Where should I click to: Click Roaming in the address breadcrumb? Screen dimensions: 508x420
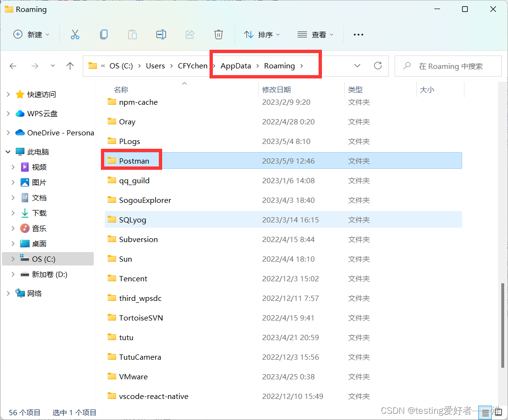[279, 66]
